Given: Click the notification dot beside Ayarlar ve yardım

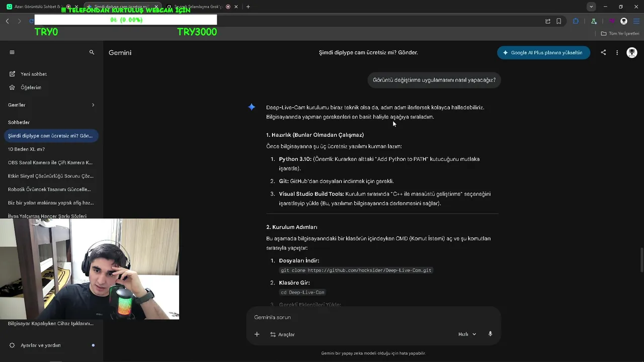Looking at the screenshot, I should point(93,345).
